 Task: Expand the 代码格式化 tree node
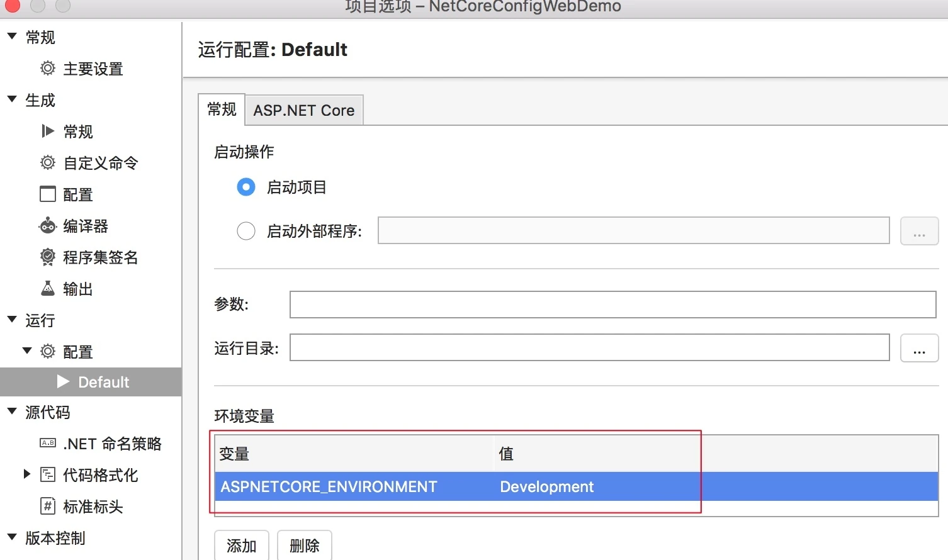pyautogui.click(x=27, y=474)
